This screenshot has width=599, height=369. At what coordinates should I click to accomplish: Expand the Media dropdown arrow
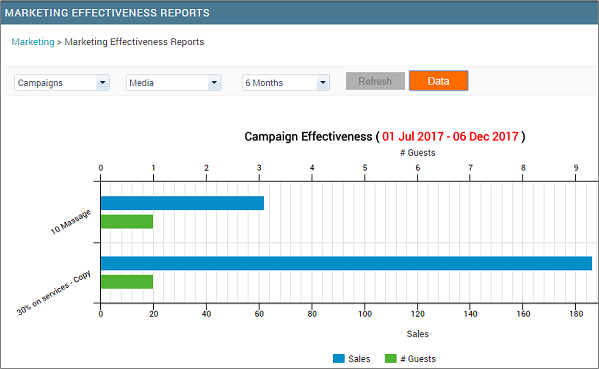(214, 83)
